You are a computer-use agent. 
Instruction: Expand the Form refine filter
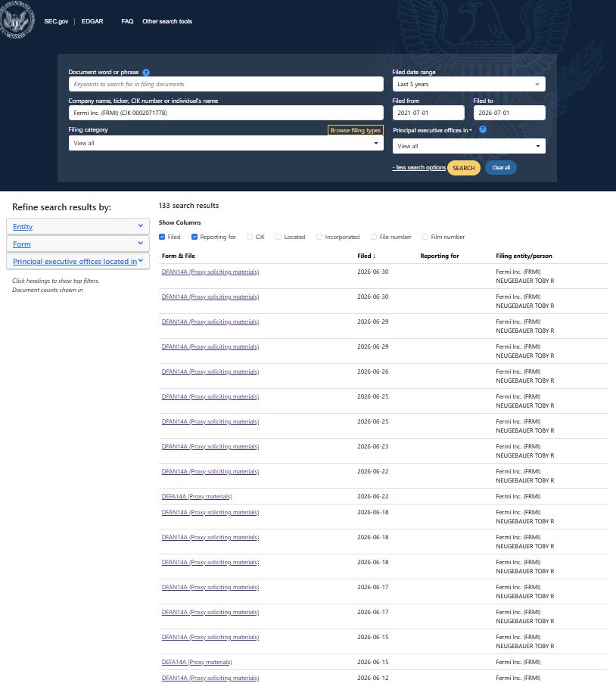click(x=78, y=244)
